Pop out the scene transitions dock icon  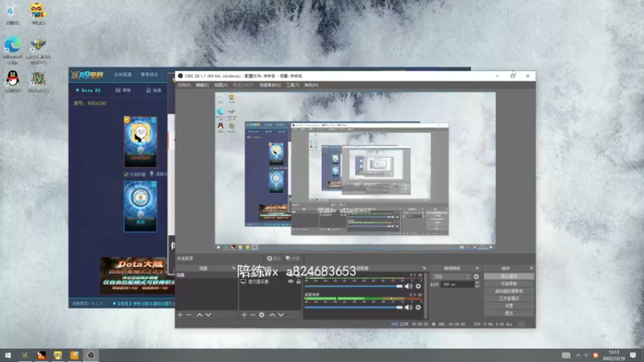point(477,268)
